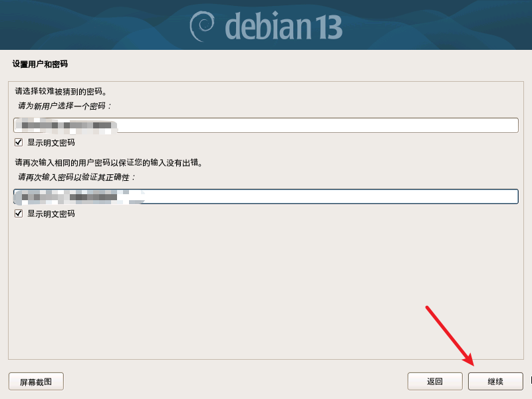Focus the password confirmation field
The width and height of the screenshot is (532, 399).
click(266, 197)
